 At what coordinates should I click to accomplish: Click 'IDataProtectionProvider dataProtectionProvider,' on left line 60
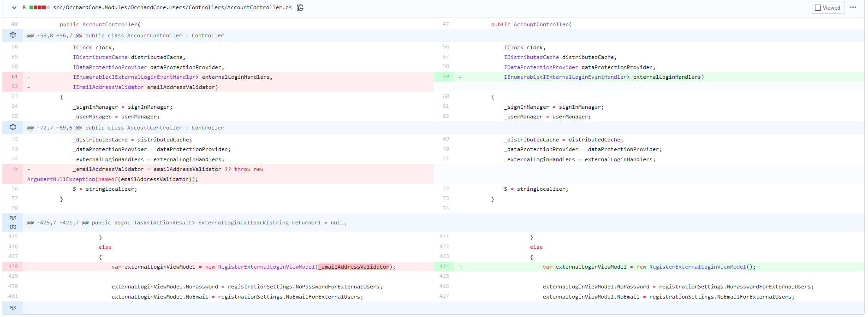pos(149,67)
